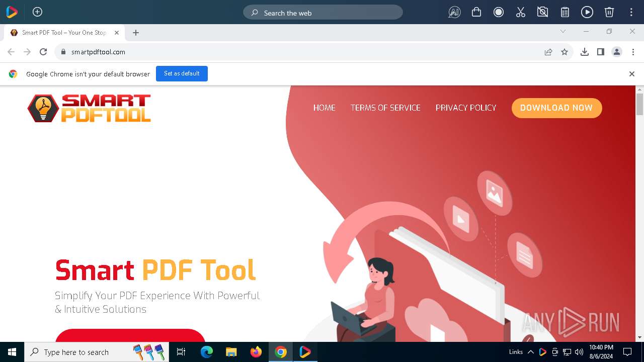The image size is (644, 362).
Task: Click the top-left colorful browser logo icon
Action: click(x=12, y=12)
